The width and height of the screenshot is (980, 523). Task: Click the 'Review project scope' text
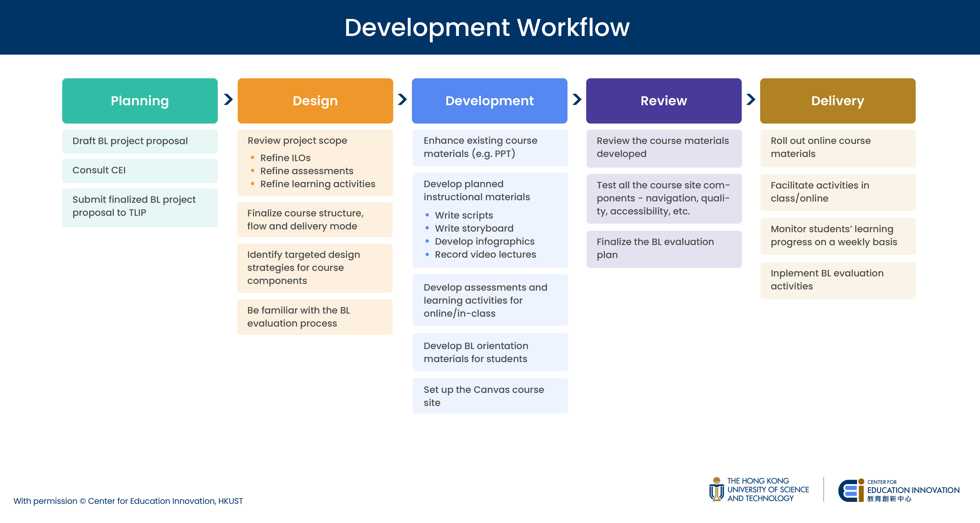coord(297,141)
